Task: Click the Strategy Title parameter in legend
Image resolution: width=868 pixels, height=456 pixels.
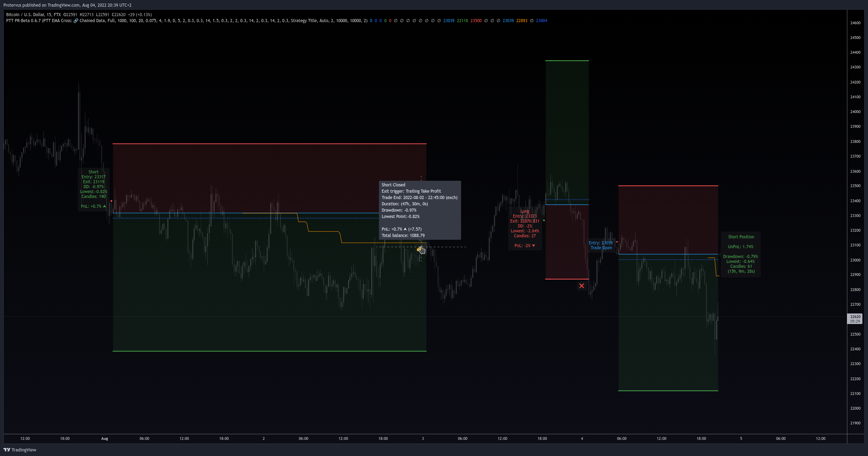Action: click(304, 21)
